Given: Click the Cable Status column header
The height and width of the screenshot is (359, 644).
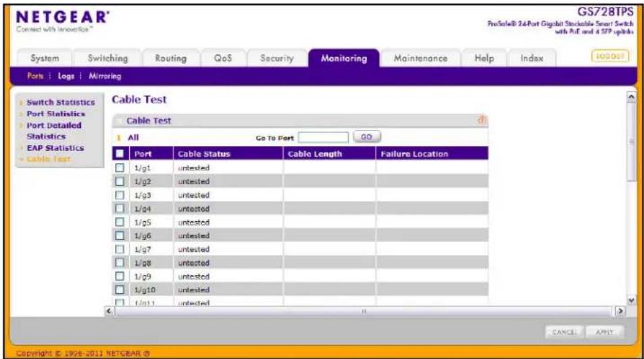Looking at the screenshot, I should pyautogui.click(x=204, y=154).
